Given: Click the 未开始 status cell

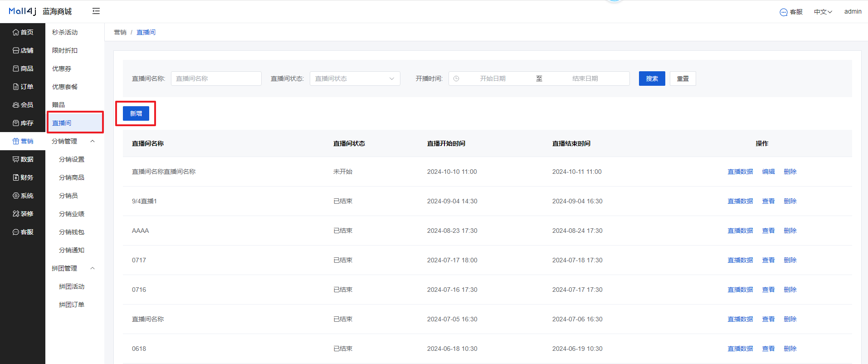Looking at the screenshot, I should pos(343,172).
